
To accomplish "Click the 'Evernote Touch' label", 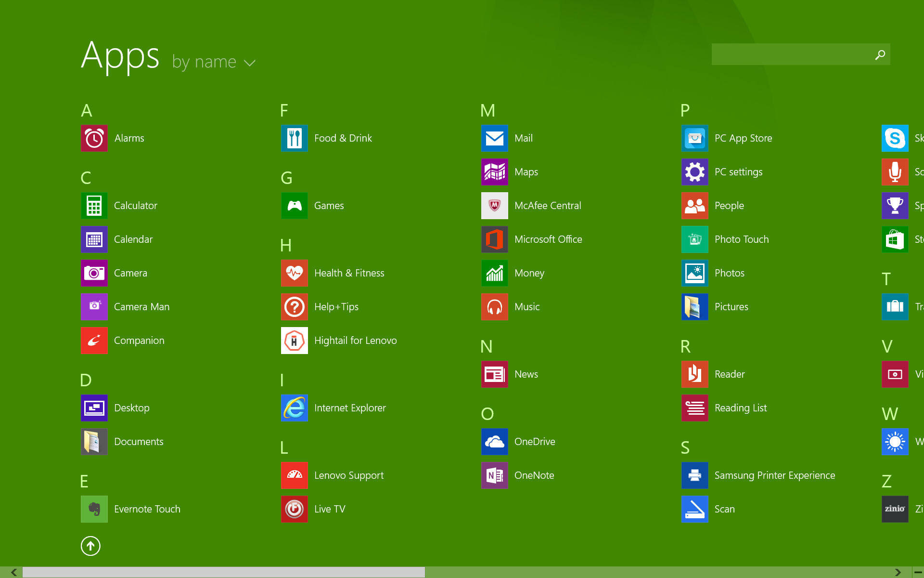I will click(147, 509).
